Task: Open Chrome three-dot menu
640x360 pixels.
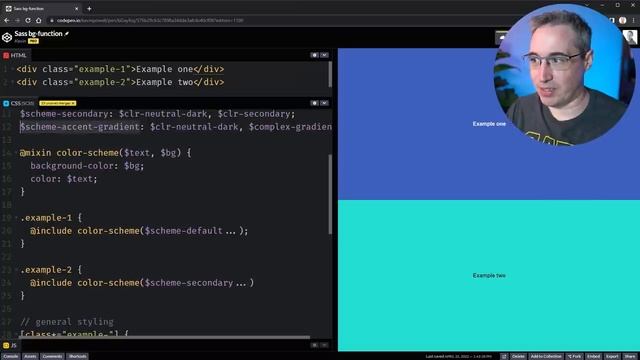Action: [633, 20]
